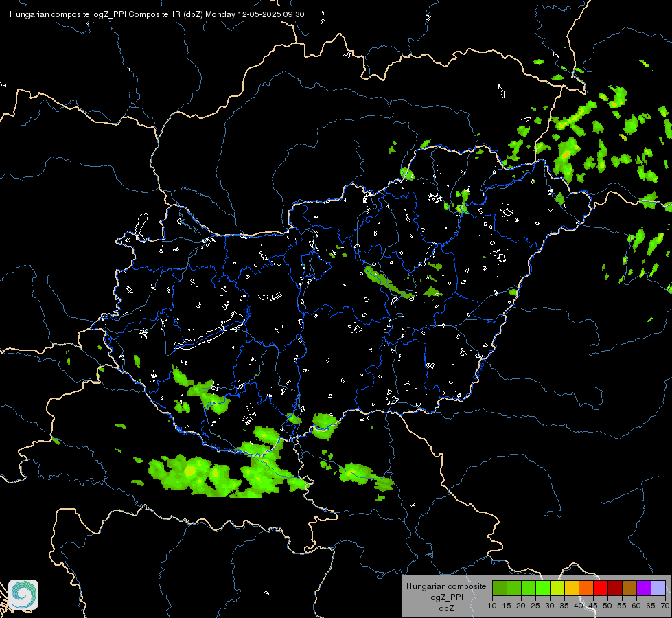
Task: Click the '15' tick label on the legend scale
Action: [507, 606]
